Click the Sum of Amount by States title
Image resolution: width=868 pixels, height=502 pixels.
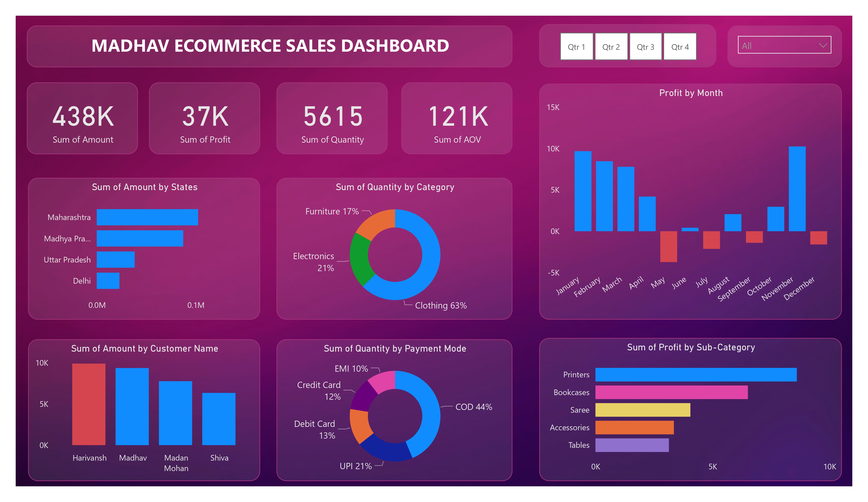[145, 187]
